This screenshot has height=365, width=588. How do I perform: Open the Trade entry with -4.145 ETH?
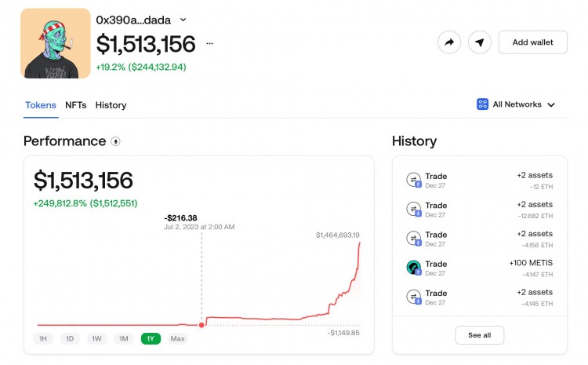480,297
